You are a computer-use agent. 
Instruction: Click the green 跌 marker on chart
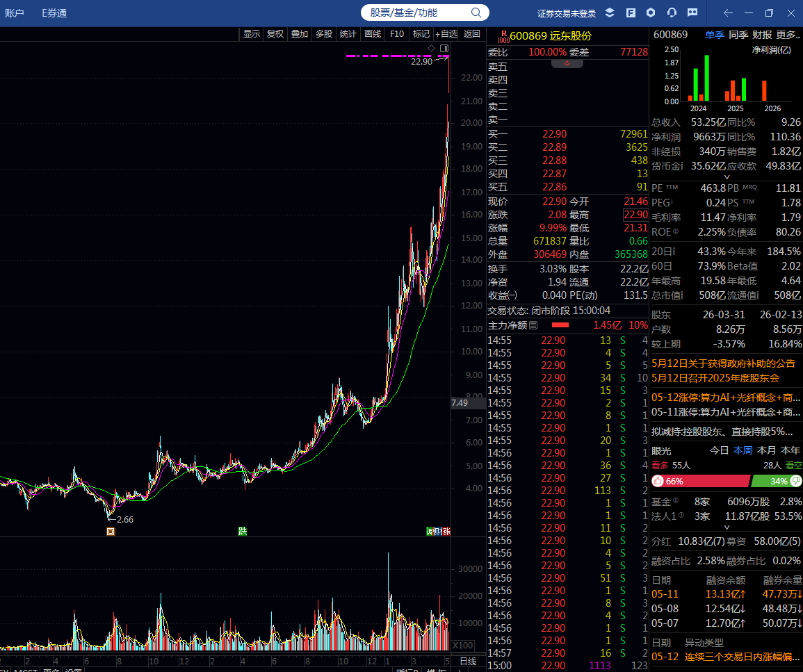click(x=243, y=531)
